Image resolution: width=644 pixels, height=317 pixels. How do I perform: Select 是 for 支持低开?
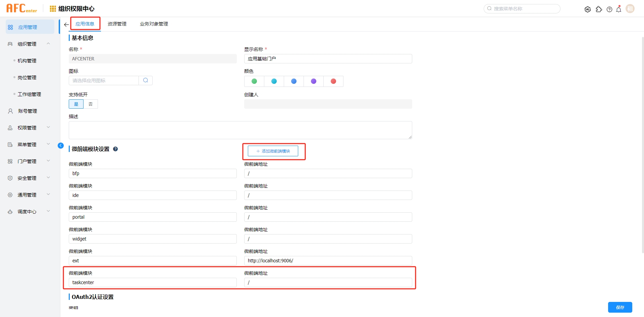pyautogui.click(x=76, y=104)
